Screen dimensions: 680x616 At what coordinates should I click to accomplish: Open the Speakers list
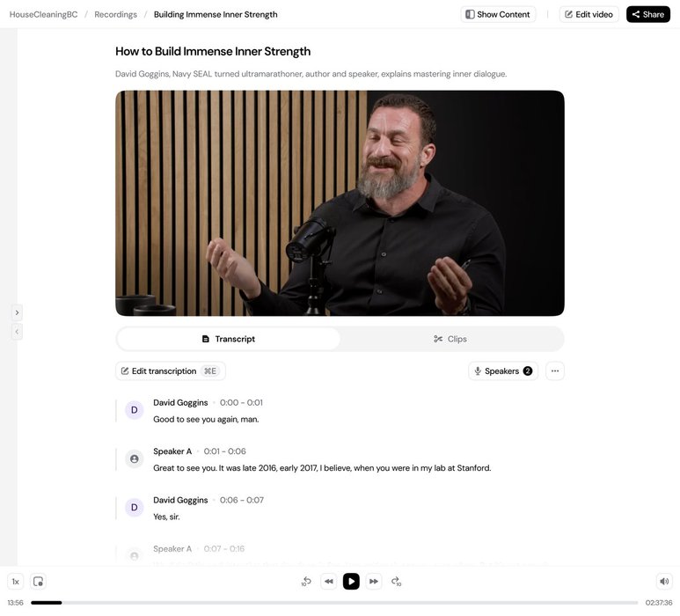(503, 370)
